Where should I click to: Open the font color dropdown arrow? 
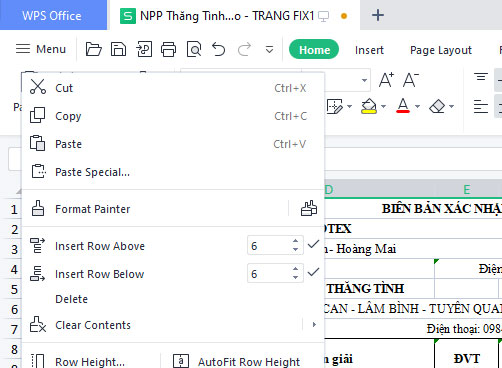[417, 106]
